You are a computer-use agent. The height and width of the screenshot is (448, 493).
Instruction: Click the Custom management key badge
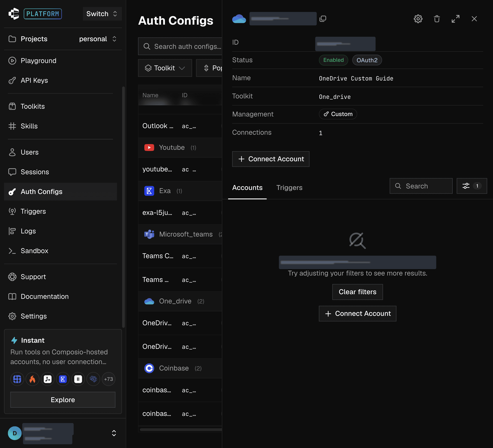338,114
